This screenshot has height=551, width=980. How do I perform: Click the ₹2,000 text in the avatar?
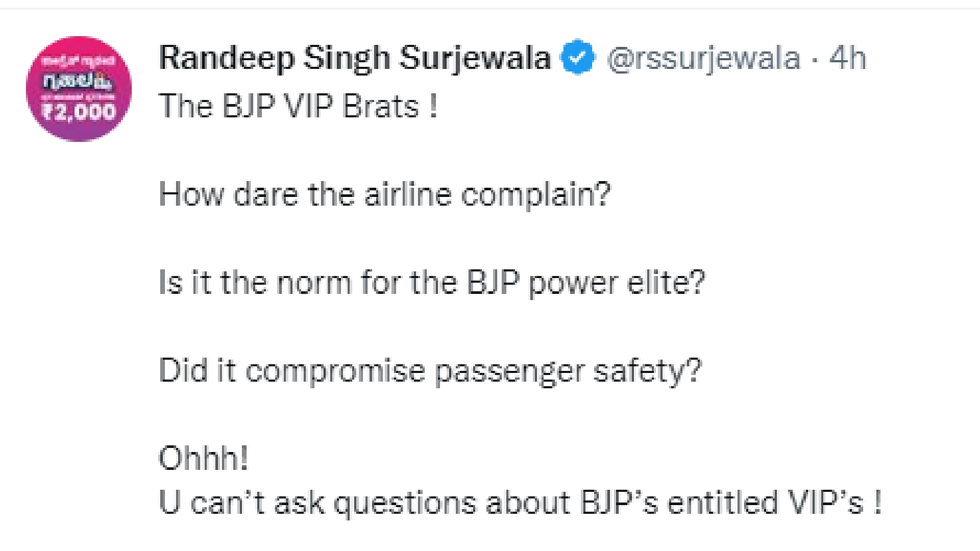(79, 112)
